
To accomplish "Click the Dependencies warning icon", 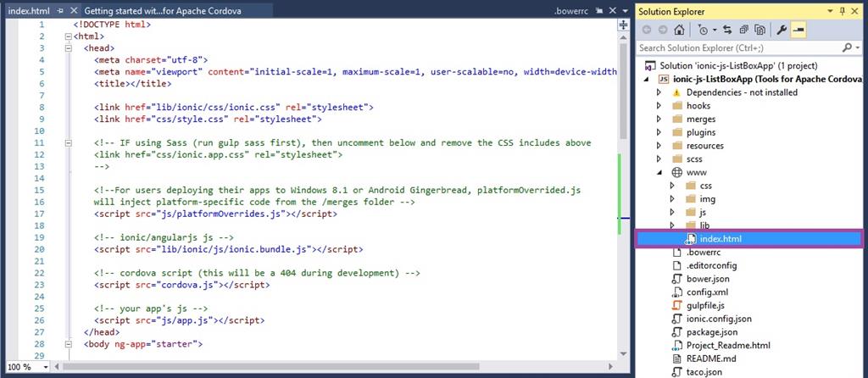I will 676,92.
